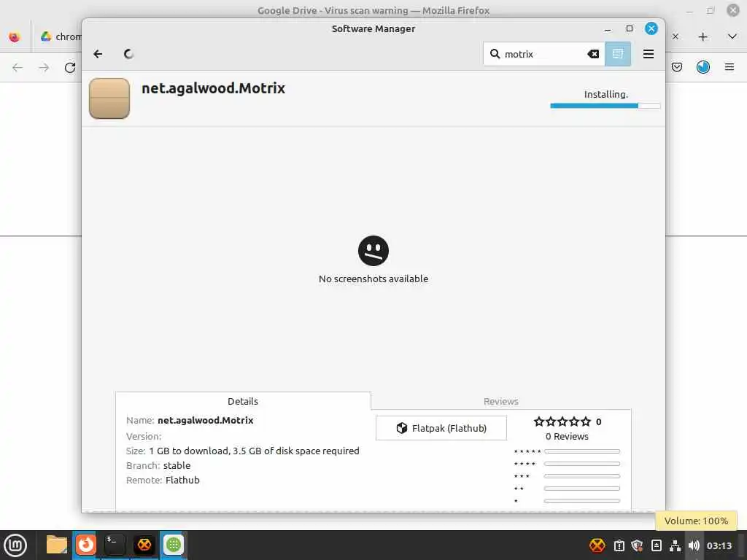Clear the 'motrix' search text
The height and width of the screenshot is (560, 747).
coord(593,54)
